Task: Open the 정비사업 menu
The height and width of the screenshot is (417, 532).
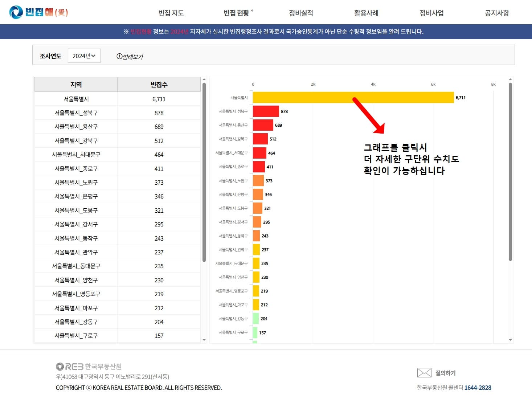Action: point(431,13)
